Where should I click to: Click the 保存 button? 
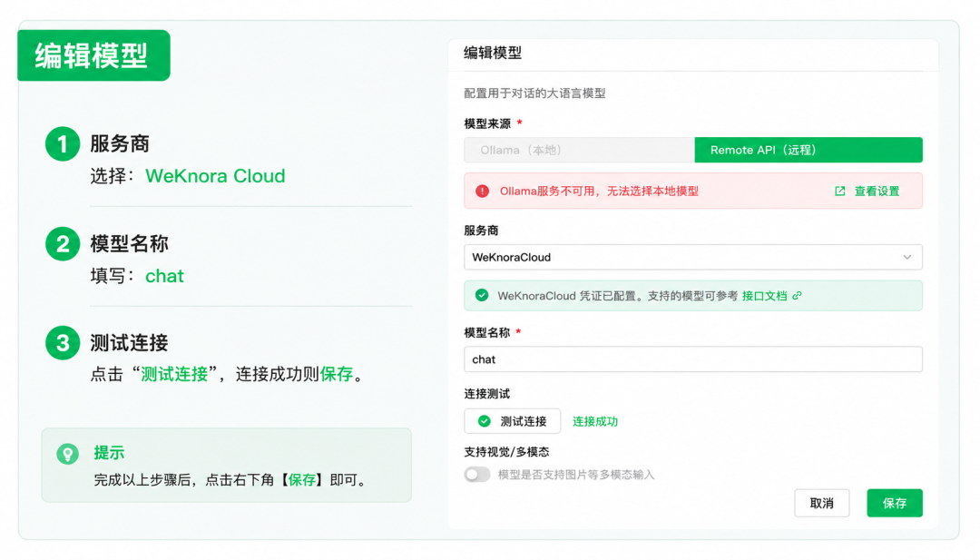pyautogui.click(x=895, y=503)
